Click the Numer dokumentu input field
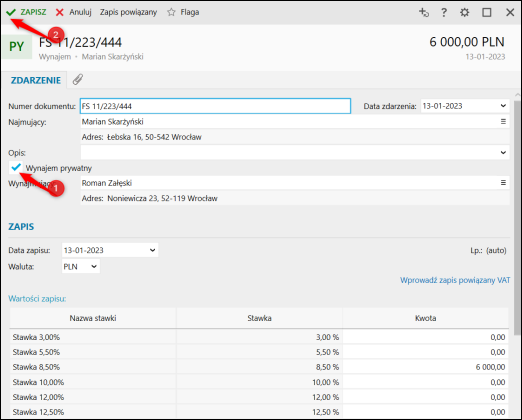 (x=215, y=106)
